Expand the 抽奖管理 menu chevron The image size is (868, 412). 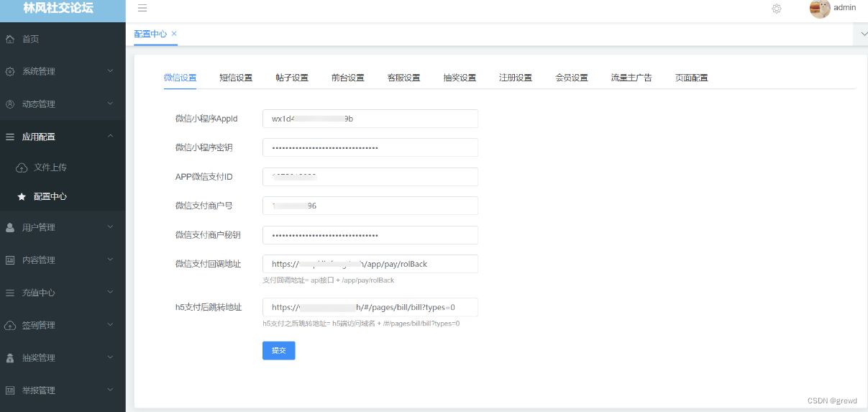coord(110,357)
